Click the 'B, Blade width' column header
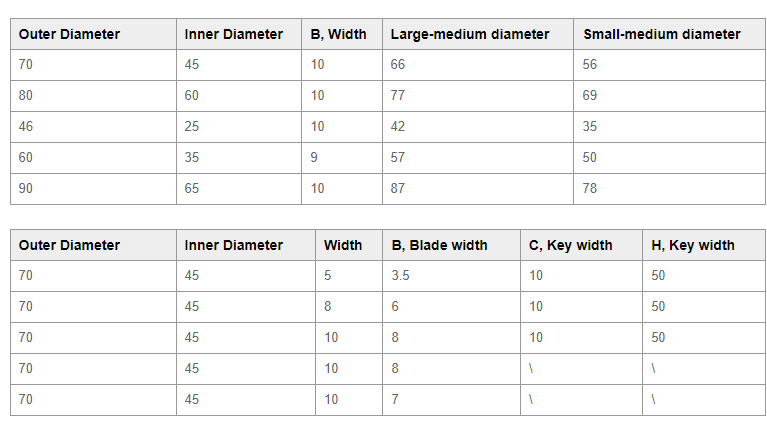767x426 pixels. click(439, 245)
